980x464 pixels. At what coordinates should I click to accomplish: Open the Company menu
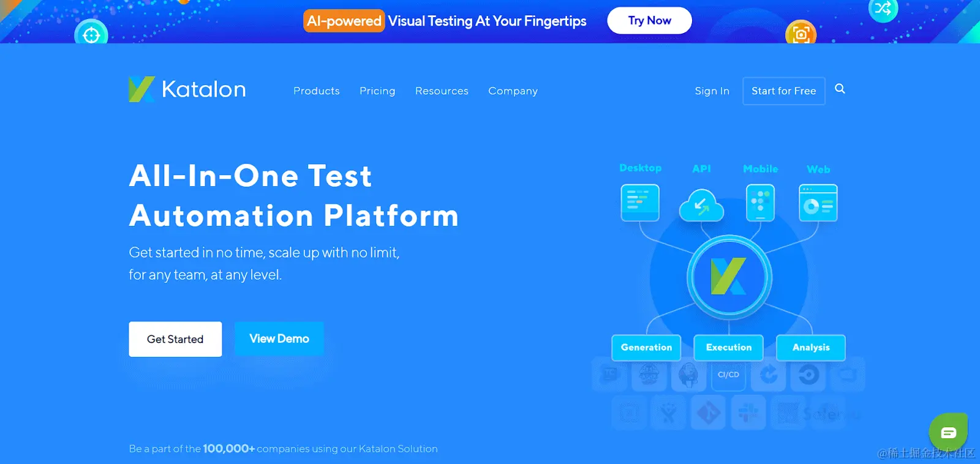click(513, 91)
